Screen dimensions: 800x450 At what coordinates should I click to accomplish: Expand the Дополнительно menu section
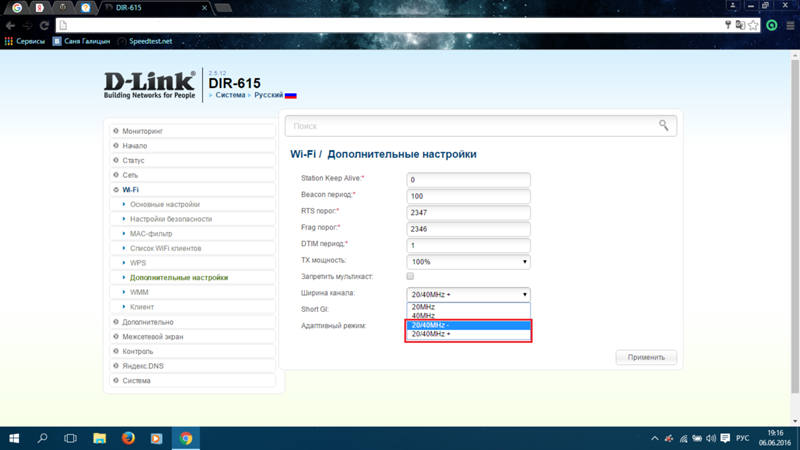coord(192,322)
